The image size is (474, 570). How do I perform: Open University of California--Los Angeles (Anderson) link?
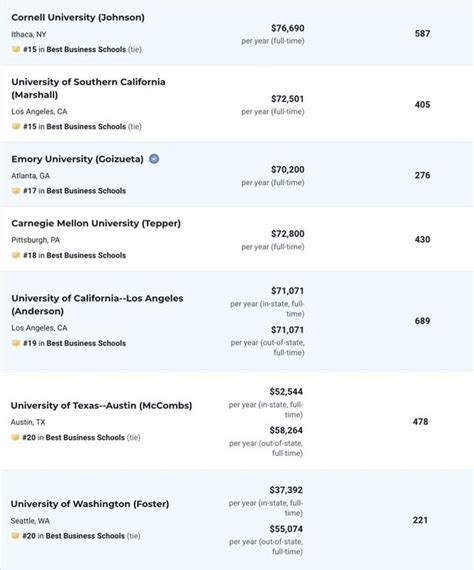97,305
